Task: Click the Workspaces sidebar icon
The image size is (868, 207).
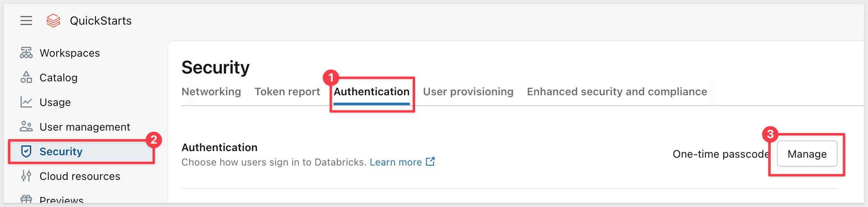Action: [26, 53]
